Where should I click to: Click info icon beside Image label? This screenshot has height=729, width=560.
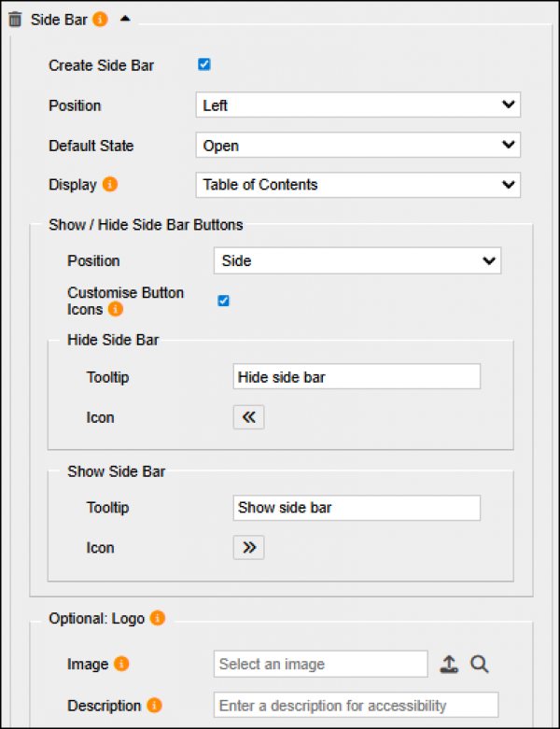[121, 665]
